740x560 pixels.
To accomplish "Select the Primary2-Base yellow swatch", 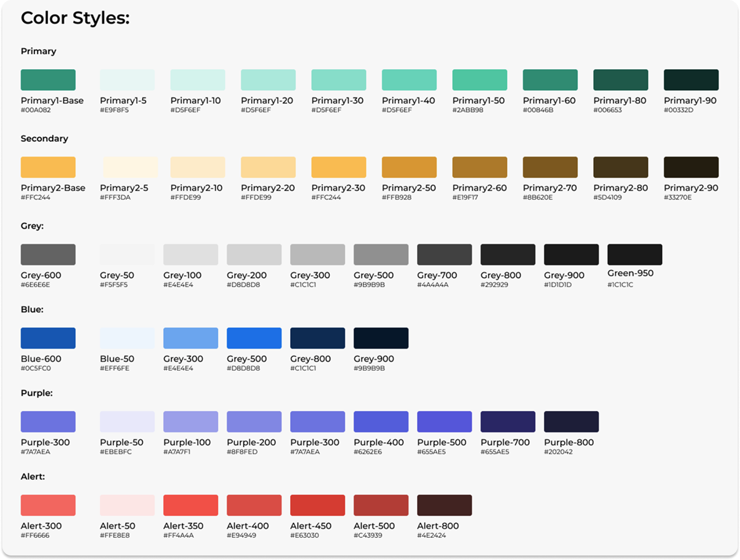I will [x=48, y=167].
